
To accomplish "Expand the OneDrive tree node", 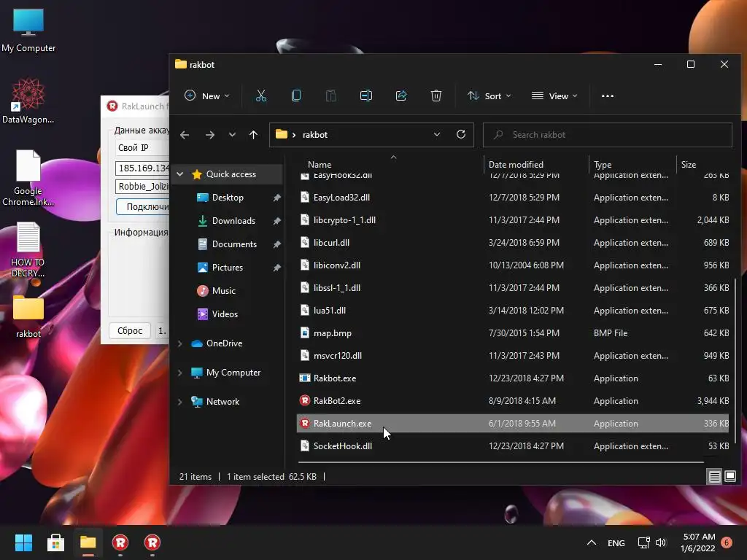I will click(x=180, y=343).
